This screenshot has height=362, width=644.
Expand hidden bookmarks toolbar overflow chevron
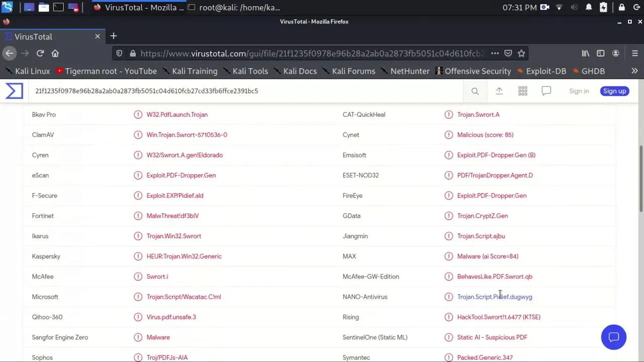pyautogui.click(x=634, y=71)
